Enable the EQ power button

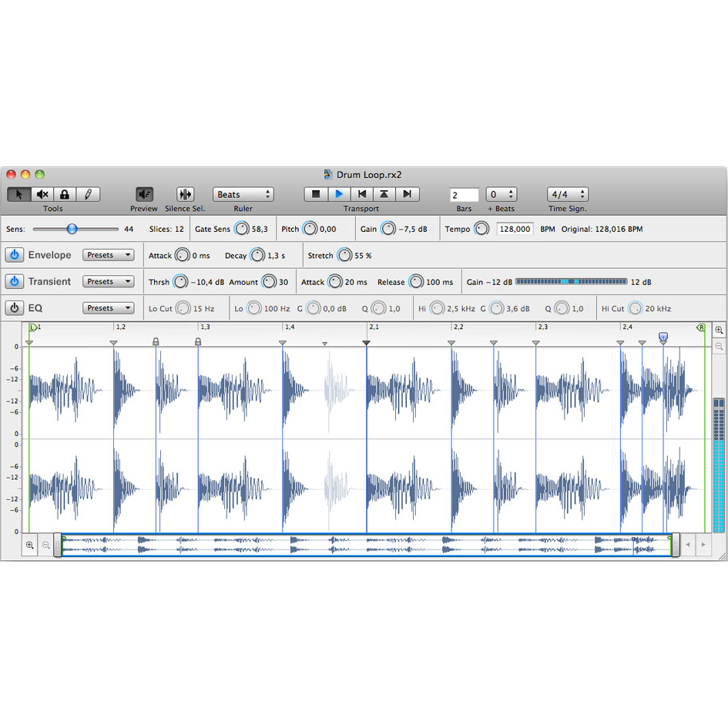point(14,308)
